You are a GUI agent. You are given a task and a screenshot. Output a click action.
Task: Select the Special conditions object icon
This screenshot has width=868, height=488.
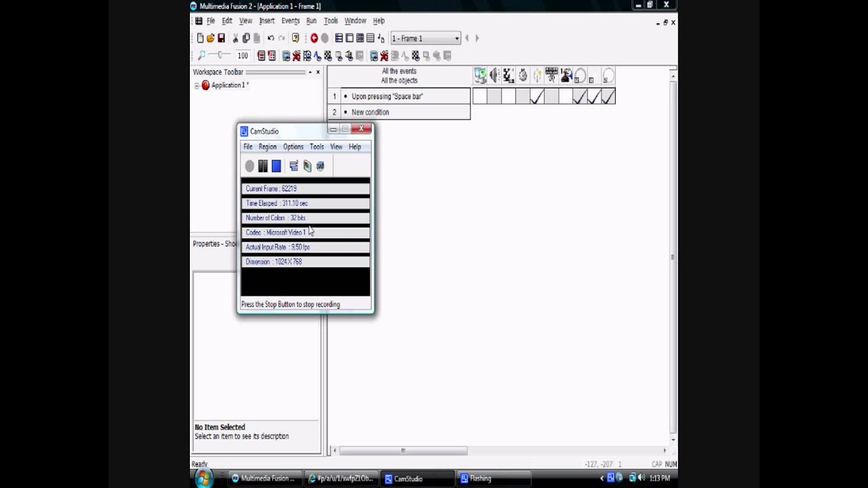coord(479,76)
